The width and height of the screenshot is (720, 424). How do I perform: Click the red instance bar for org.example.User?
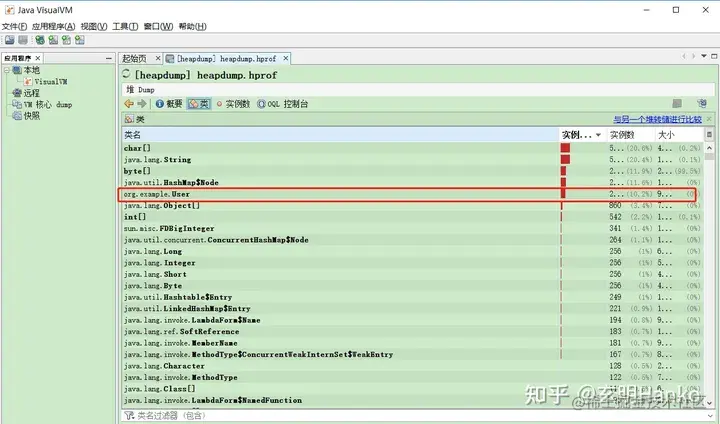click(x=563, y=194)
